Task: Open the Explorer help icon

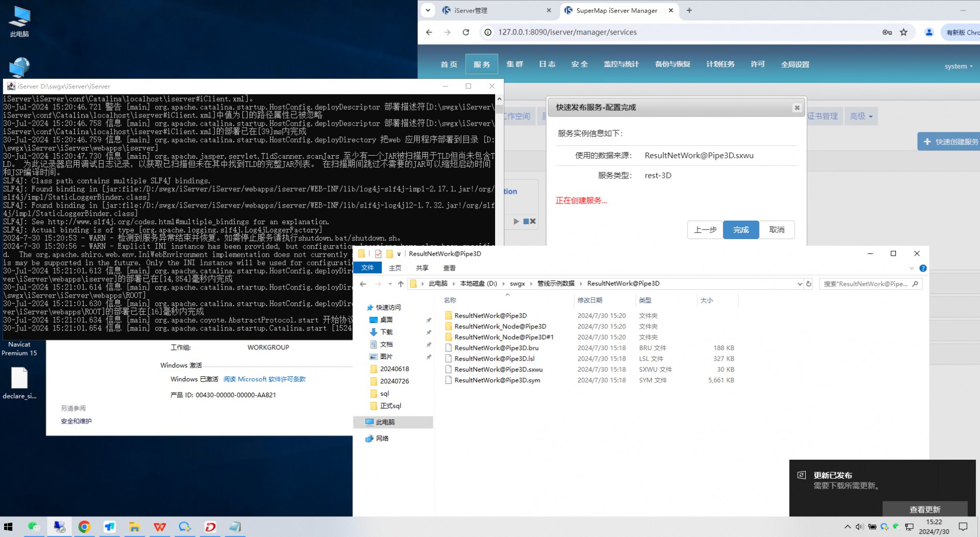Action: (923, 268)
